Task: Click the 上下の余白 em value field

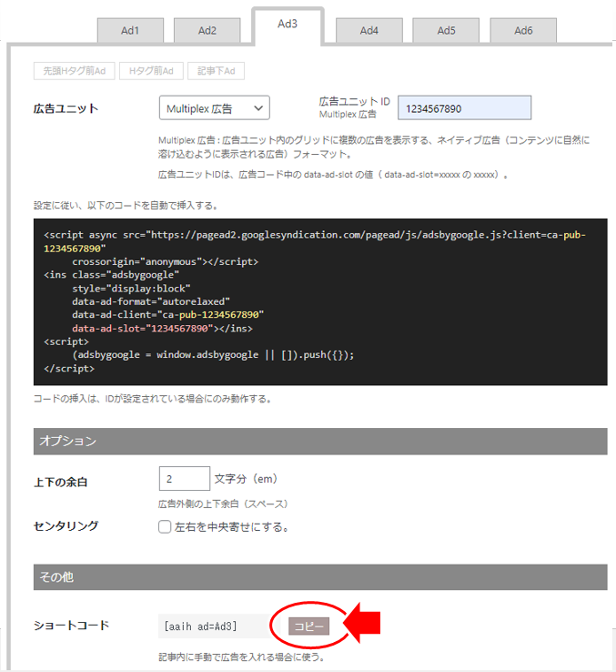Action: (x=184, y=479)
